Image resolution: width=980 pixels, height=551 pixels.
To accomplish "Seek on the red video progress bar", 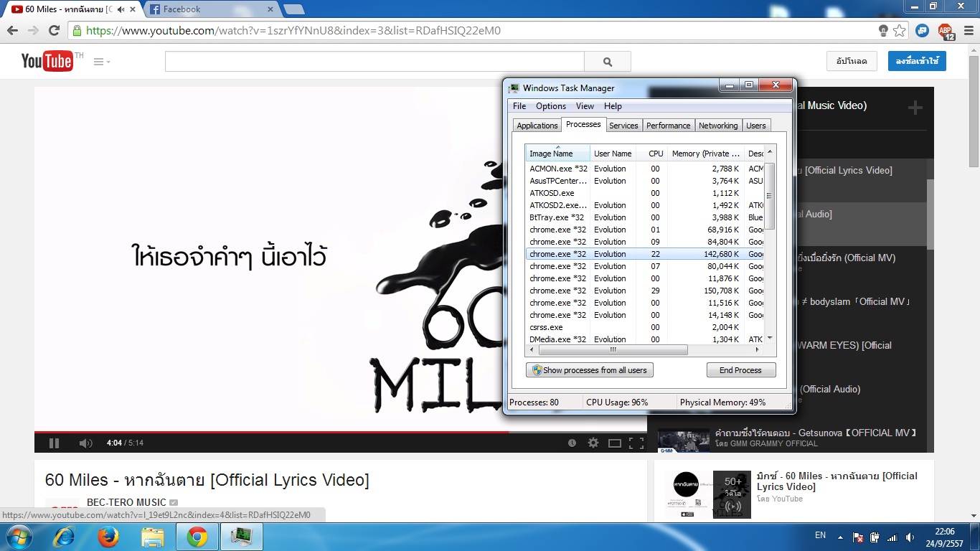I will pos(271,432).
